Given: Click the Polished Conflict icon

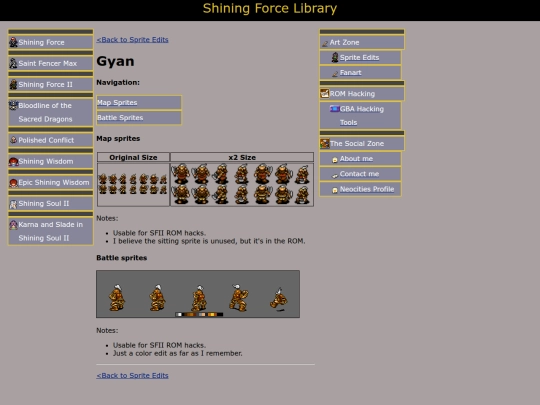Looking at the screenshot, I should coord(13,140).
